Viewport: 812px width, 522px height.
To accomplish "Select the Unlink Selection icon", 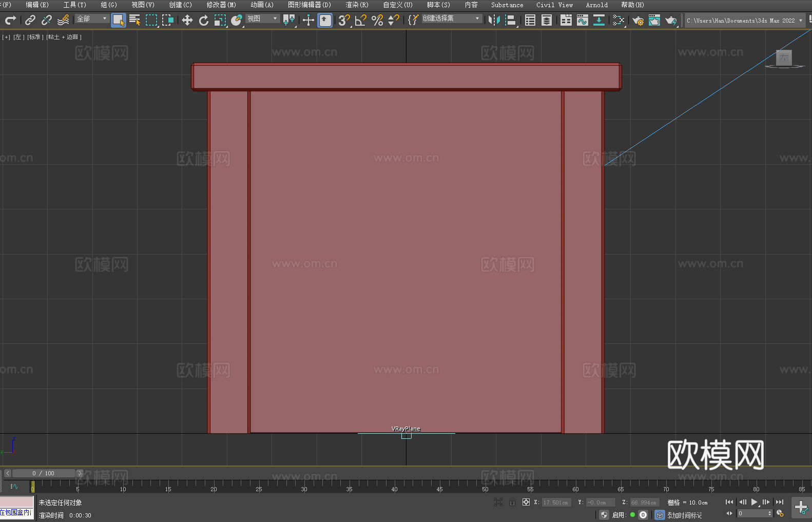I will 47,20.
